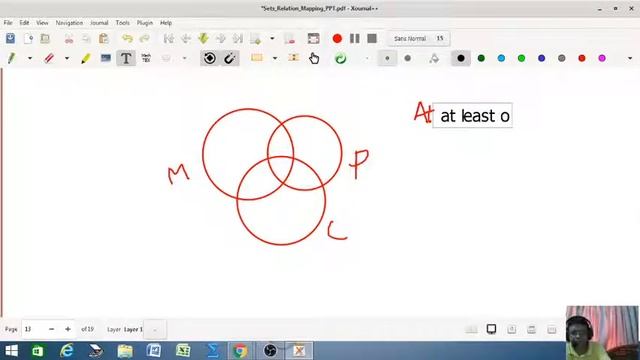Cut selection with scissors icon
Screen dimensions: 640x360
point(69,38)
